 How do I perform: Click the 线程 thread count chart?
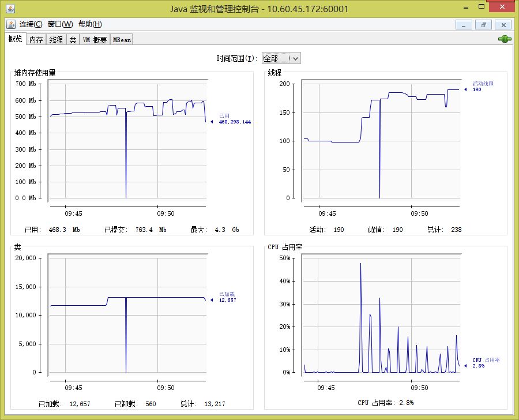coord(381,140)
